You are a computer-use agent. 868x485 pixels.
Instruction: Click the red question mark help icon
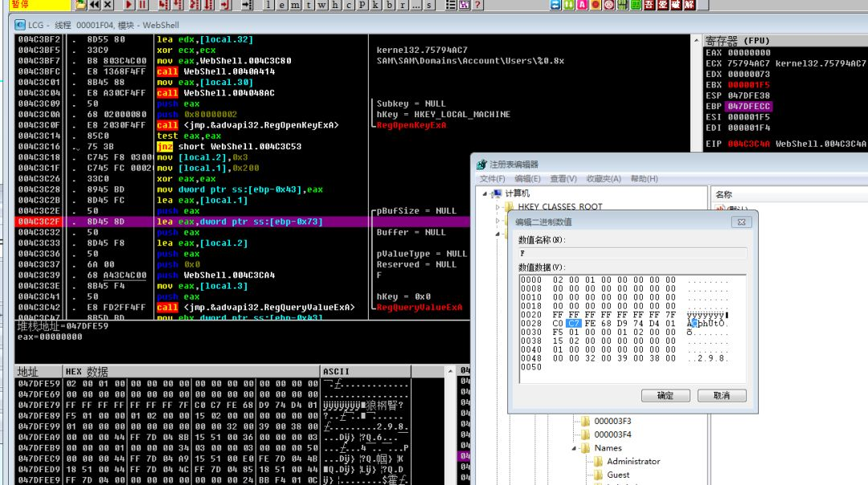(x=477, y=5)
